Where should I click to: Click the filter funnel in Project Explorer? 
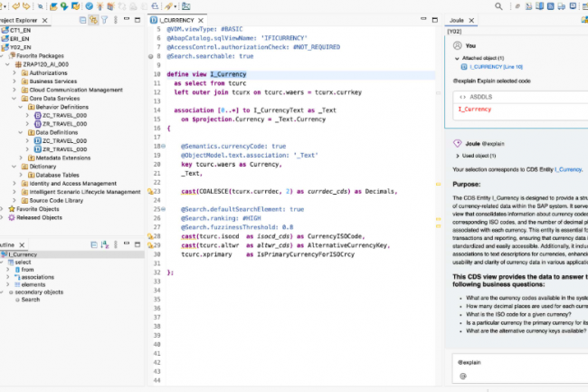tap(105, 20)
